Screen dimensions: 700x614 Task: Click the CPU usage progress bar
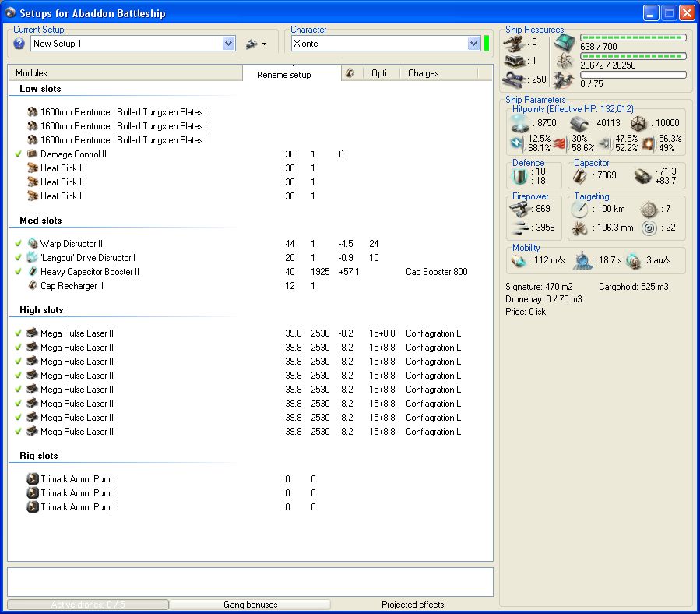coord(633,37)
